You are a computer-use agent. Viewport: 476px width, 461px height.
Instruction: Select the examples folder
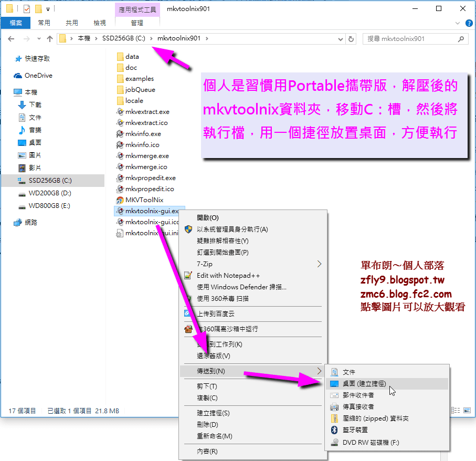click(135, 79)
